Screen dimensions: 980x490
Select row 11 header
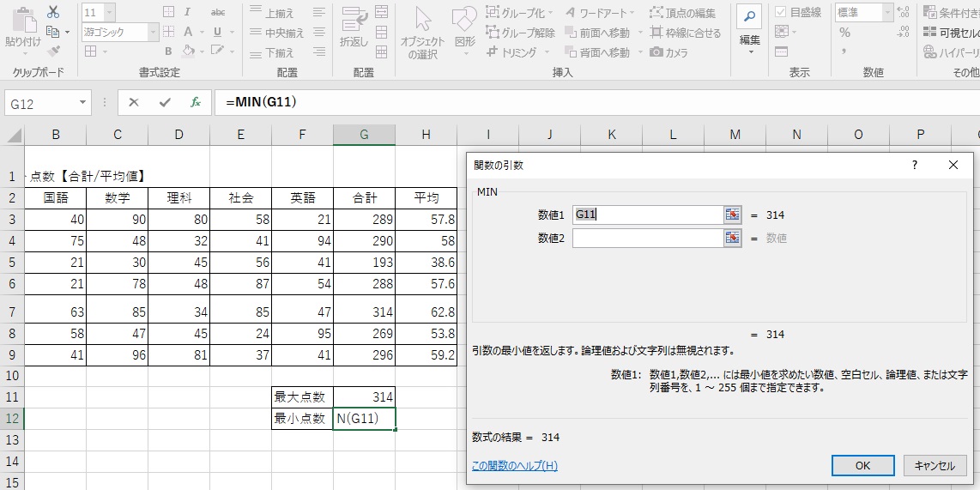coord(12,396)
